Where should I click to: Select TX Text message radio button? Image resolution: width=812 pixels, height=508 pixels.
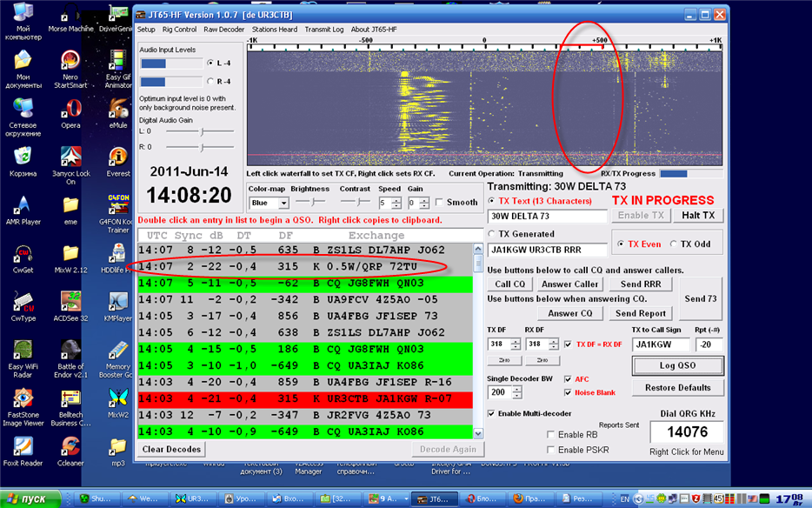(x=491, y=201)
